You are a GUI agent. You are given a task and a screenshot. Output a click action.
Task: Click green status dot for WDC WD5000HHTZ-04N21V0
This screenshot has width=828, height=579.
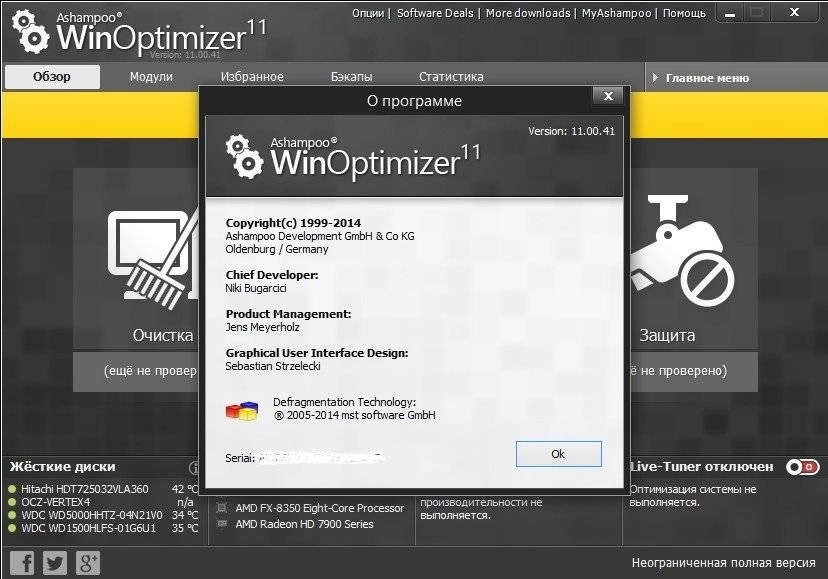(12, 515)
